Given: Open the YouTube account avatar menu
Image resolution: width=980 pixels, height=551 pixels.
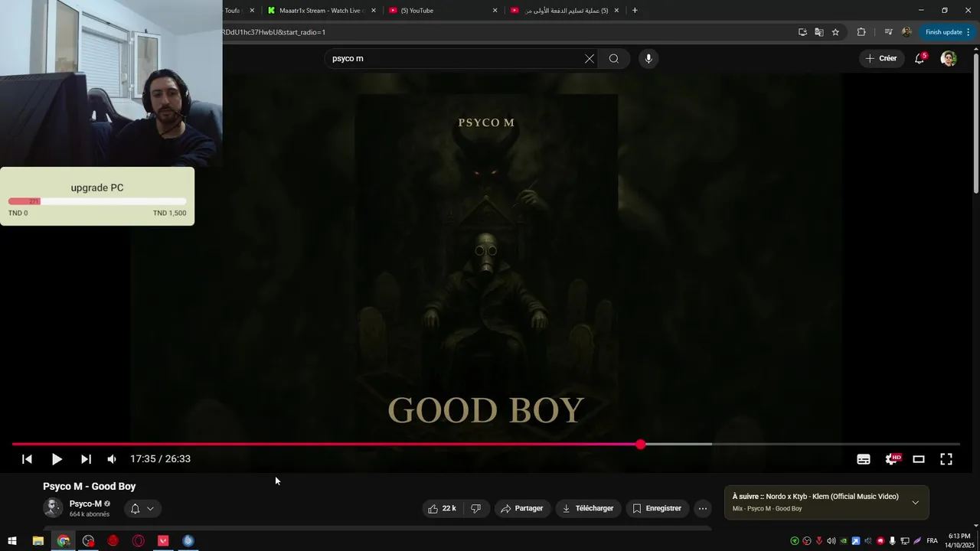Looking at the screenshot, I should pos(949,59).
